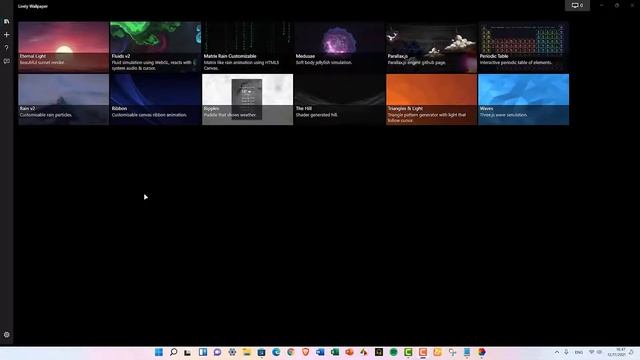Open Camtasia green C icon on taskbar
640x360 pixels.
click(408, 352)
